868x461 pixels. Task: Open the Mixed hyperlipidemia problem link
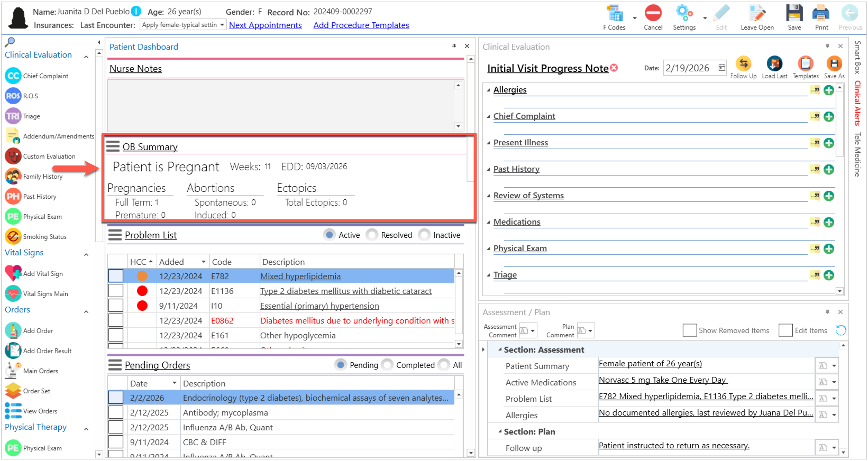(300, 276)
